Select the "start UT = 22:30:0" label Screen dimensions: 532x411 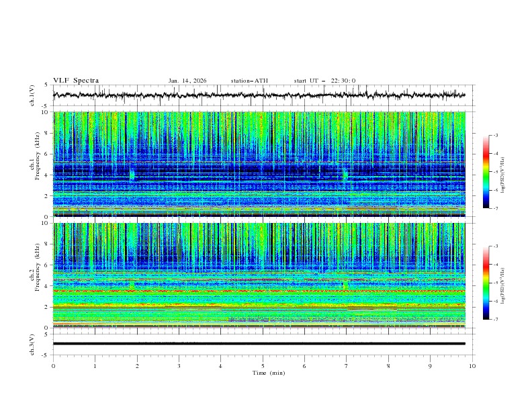324,81
